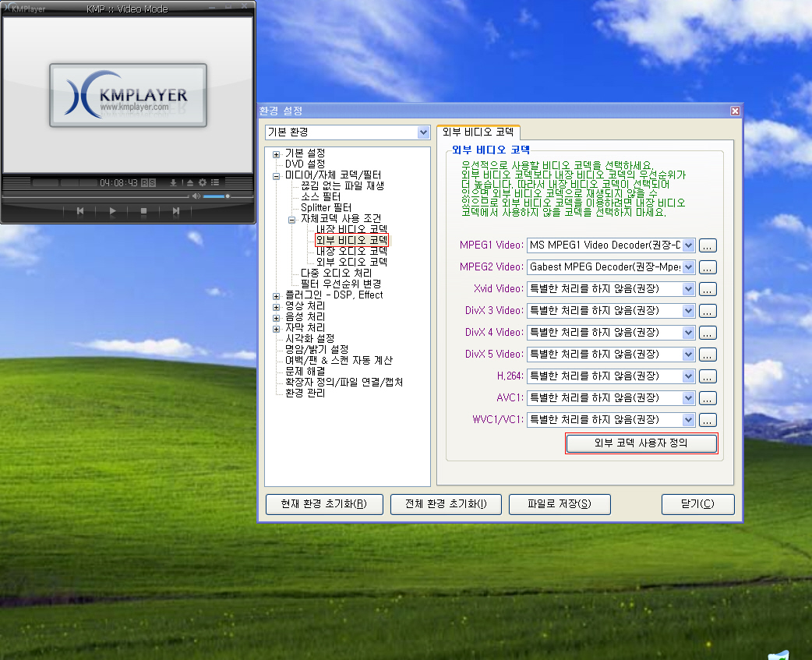Open the AVC1 codec dropdown
The width and height of the screenshot is (812, 660).
pos(688,398)
